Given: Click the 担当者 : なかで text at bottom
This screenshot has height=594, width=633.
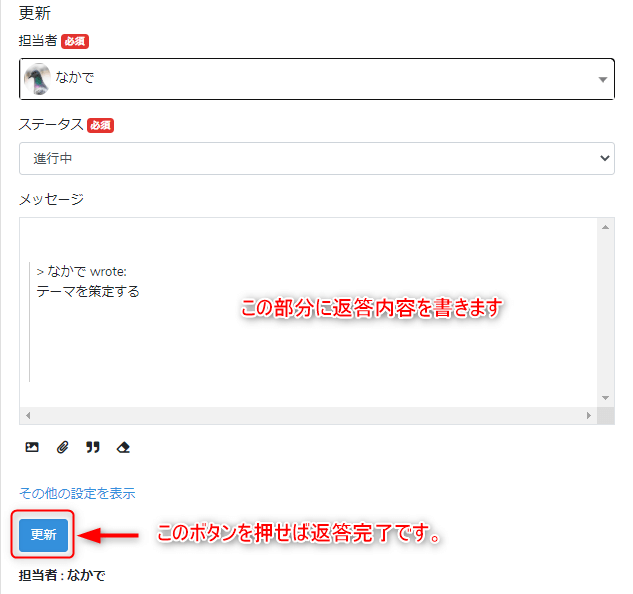Looking at the screenshot, I should coord(62,575).
